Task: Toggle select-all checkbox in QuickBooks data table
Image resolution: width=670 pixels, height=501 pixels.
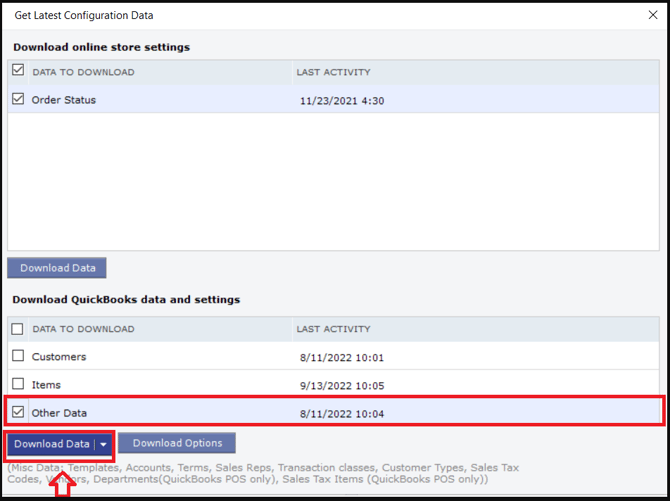Action: (18, 329)
